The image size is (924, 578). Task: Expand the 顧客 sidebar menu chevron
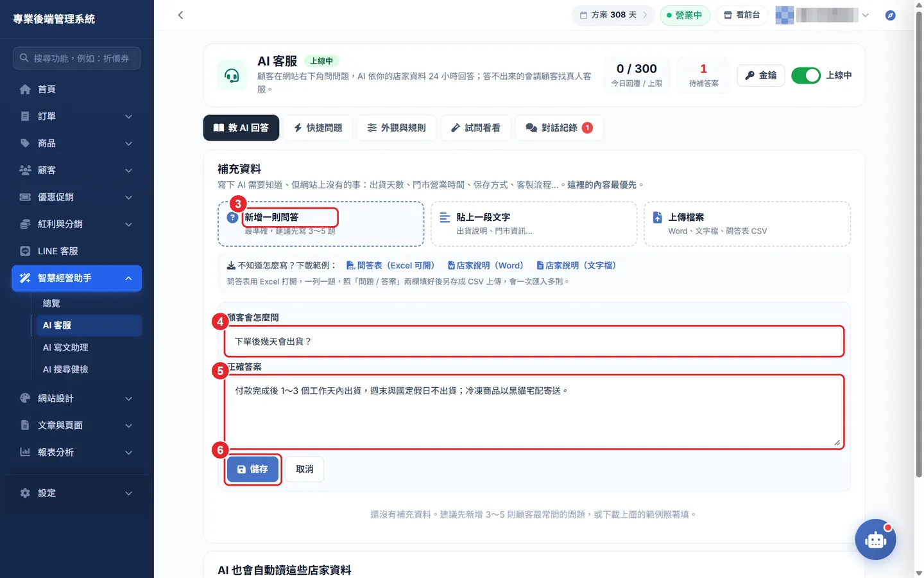click(x=128, y=170)
